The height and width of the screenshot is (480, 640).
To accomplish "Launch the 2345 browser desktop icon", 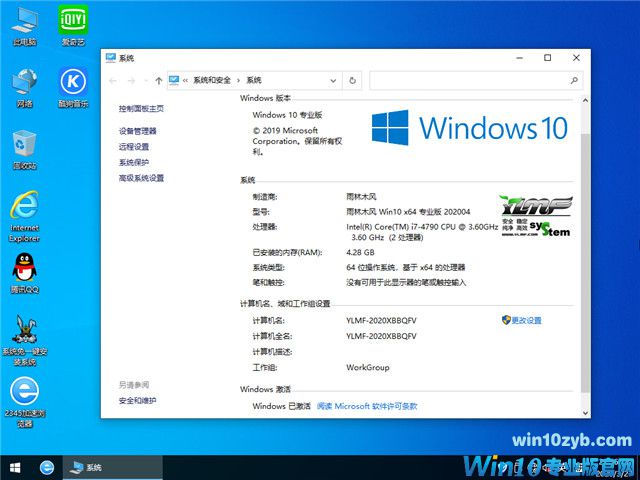I will click(24, 402).
